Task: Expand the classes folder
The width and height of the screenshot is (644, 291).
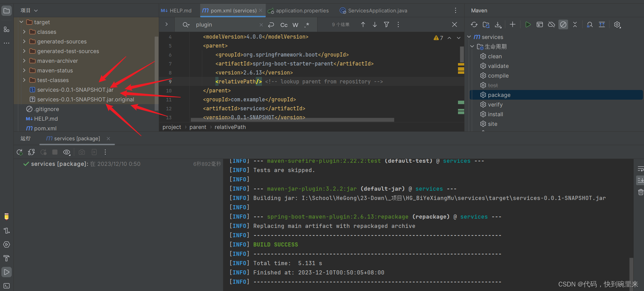Action: 24,32
